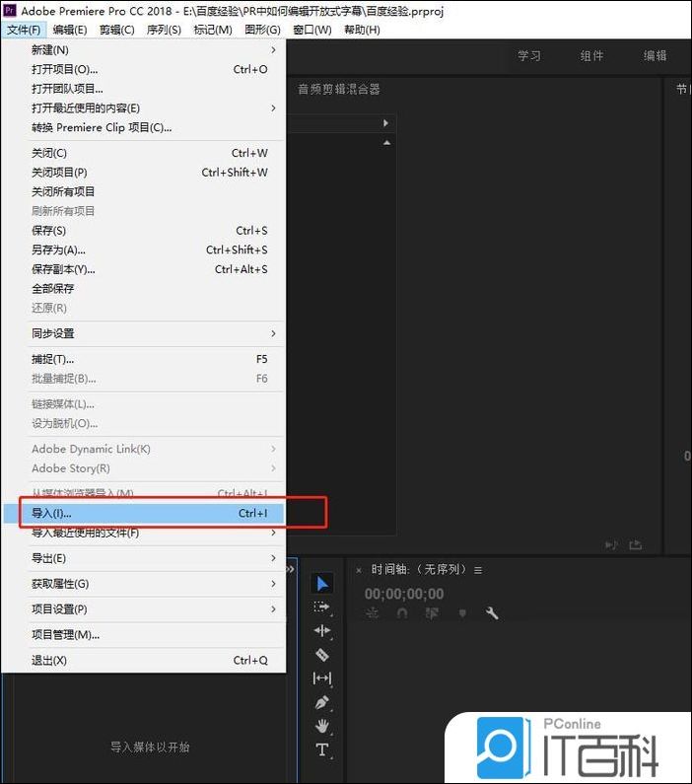Close the timeline (无序列) panel tab
692x784 pixels.
coord(358,570)
